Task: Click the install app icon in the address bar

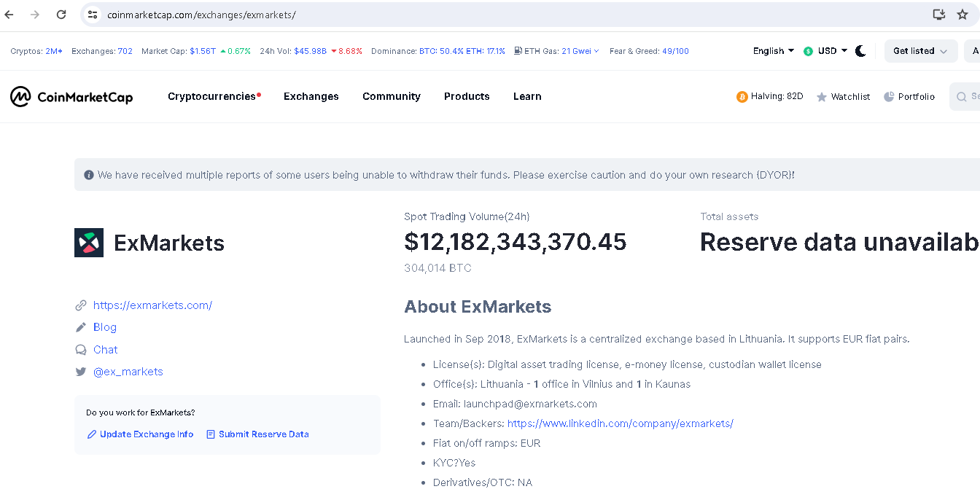Action: click(x=939, y=15)
